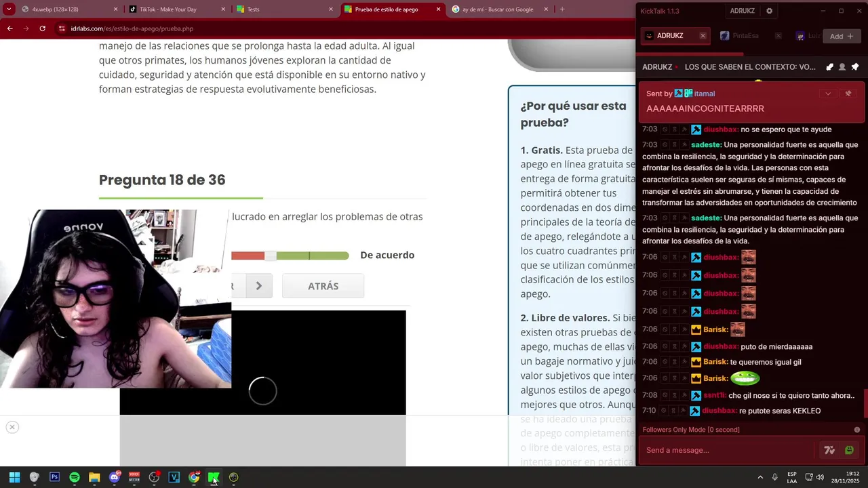
Task: Collapse the pinned message chevron
Action: coord(828,94)
